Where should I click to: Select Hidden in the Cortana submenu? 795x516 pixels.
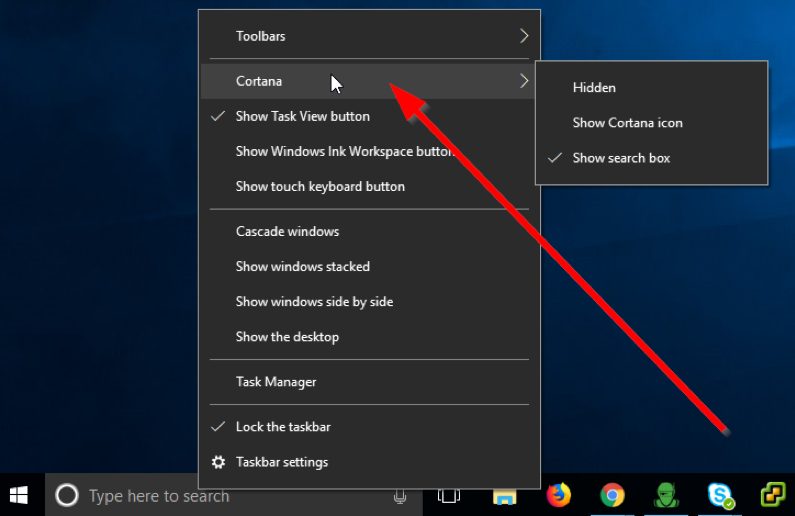point(652,87)
